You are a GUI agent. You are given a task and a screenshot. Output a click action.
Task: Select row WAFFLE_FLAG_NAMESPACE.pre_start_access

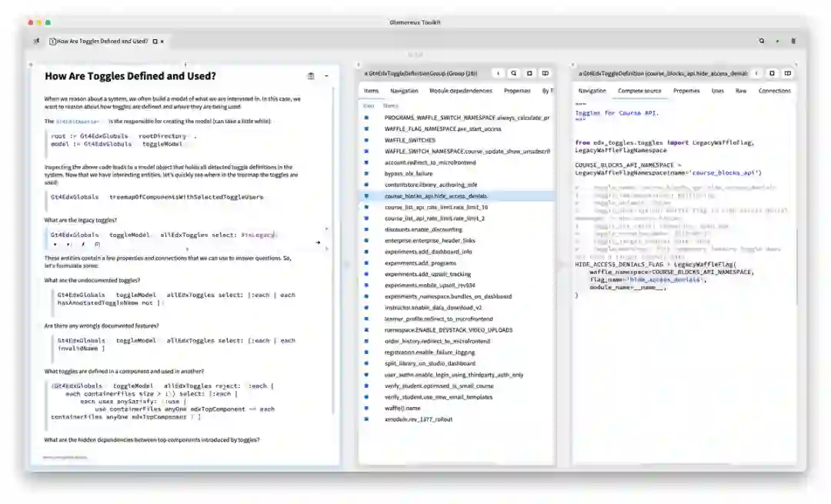point(457,129)
